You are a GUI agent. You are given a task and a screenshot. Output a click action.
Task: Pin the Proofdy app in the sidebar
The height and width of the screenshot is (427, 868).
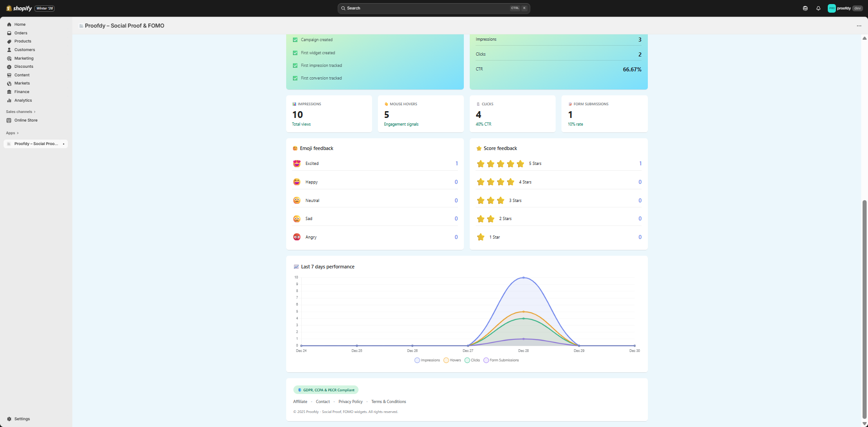click(63, 144)
